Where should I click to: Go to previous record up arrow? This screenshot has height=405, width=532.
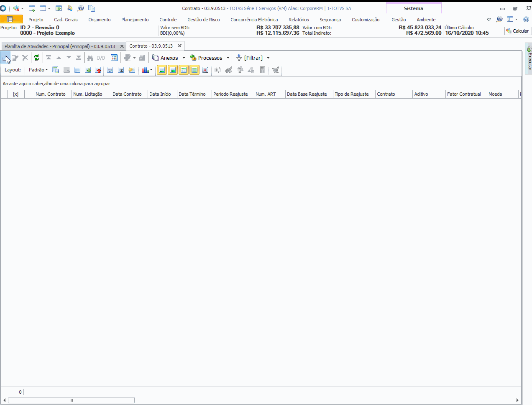click(59, 58)
